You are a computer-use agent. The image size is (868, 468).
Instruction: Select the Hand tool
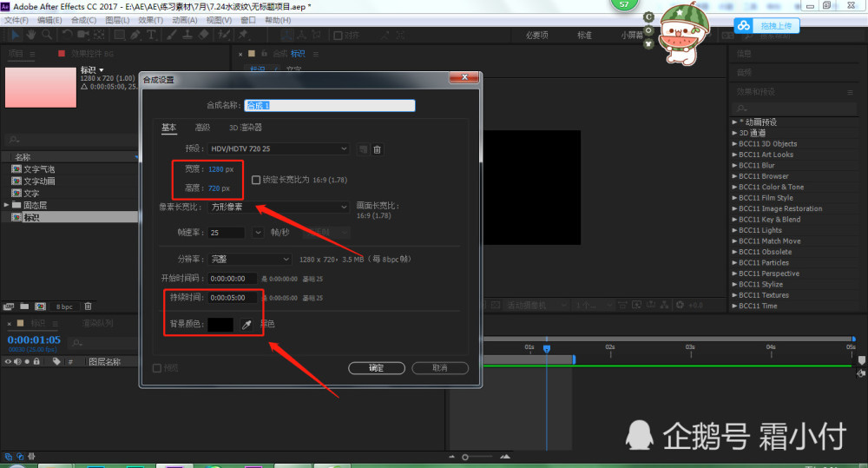click(31, 35)
